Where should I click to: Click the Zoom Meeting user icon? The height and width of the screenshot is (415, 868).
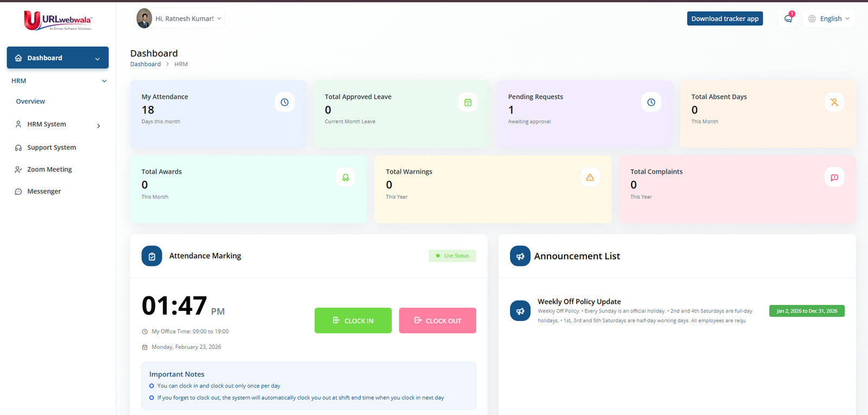pyautogui.click(x=18, y=169)
